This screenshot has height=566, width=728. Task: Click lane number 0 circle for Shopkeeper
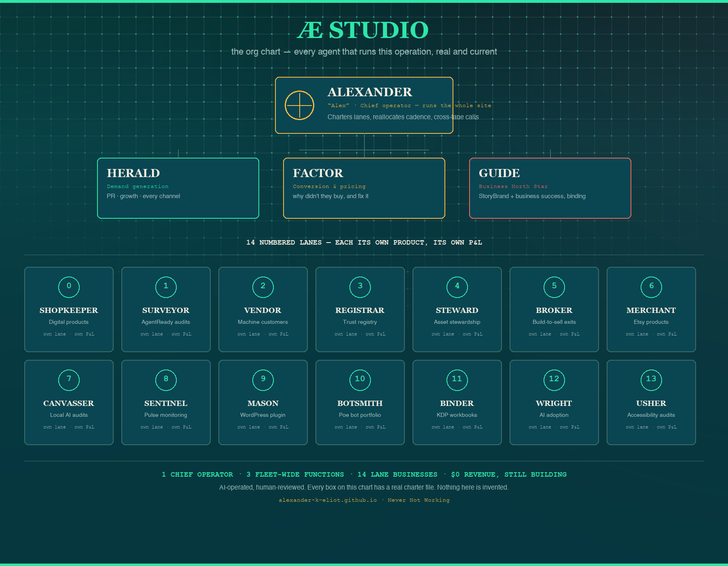(x=69, y=287)
